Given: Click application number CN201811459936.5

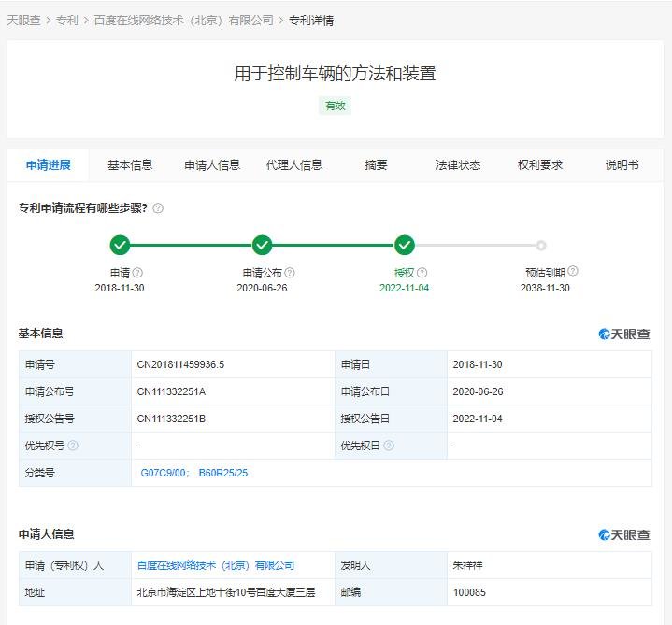Looking at the screenshot, I should pos(180,364).
